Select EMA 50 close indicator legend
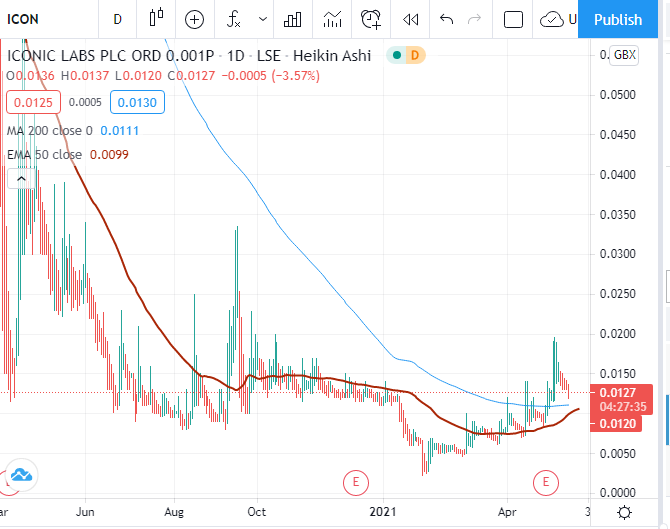 [x=44, y=154]
